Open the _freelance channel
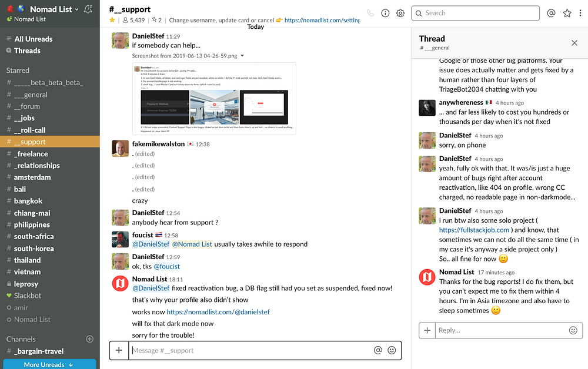This screenshot has height=369, width=588. pyautogui.click(x=50, y=153)
